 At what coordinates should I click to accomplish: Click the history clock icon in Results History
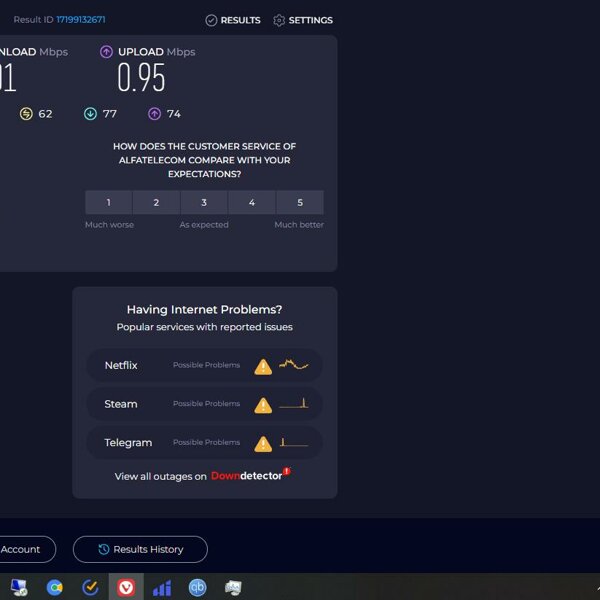[x=104, y=549]
